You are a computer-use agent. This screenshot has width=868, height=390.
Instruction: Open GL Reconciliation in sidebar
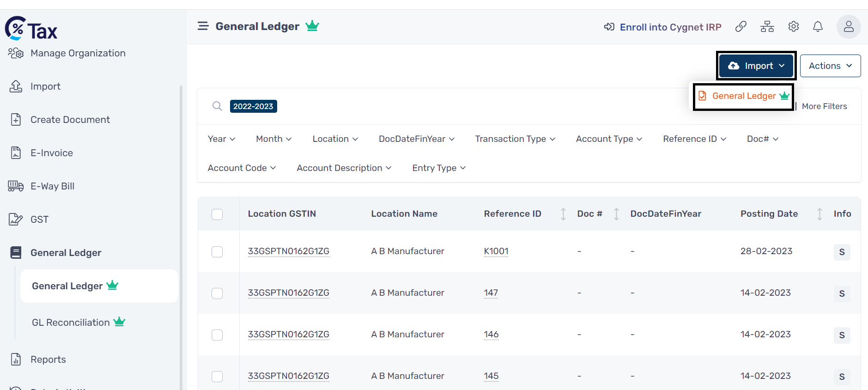[79, 323]
